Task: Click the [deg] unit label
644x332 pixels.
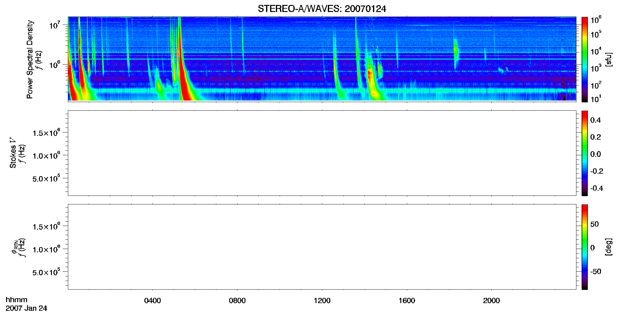Action: point(609,247)
